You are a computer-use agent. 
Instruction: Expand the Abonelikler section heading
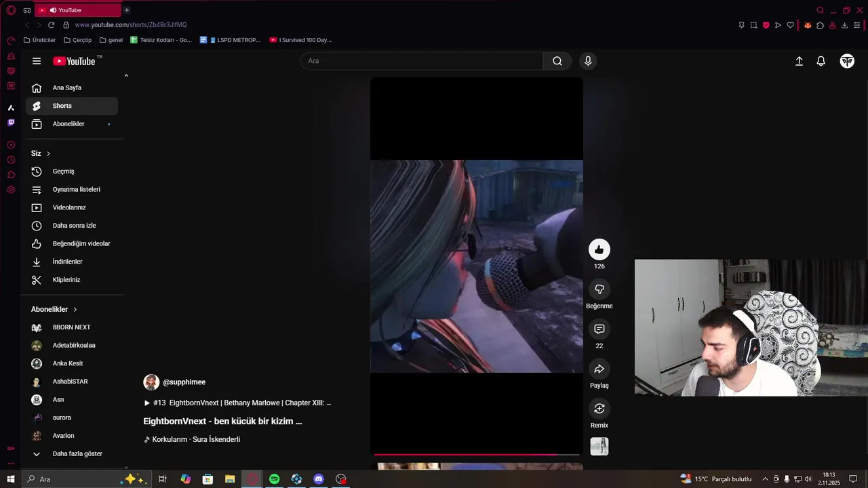tap(54, 309)
